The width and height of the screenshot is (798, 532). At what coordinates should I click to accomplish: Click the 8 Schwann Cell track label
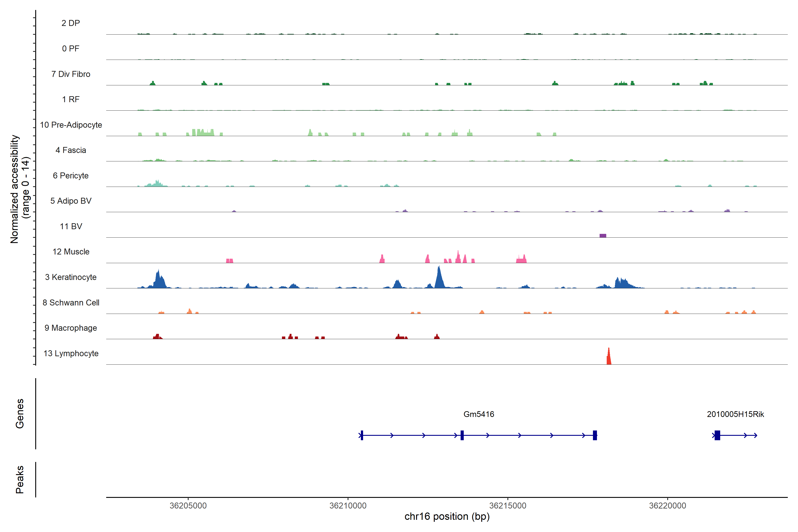pyautogui.click(x=71, y=303)
